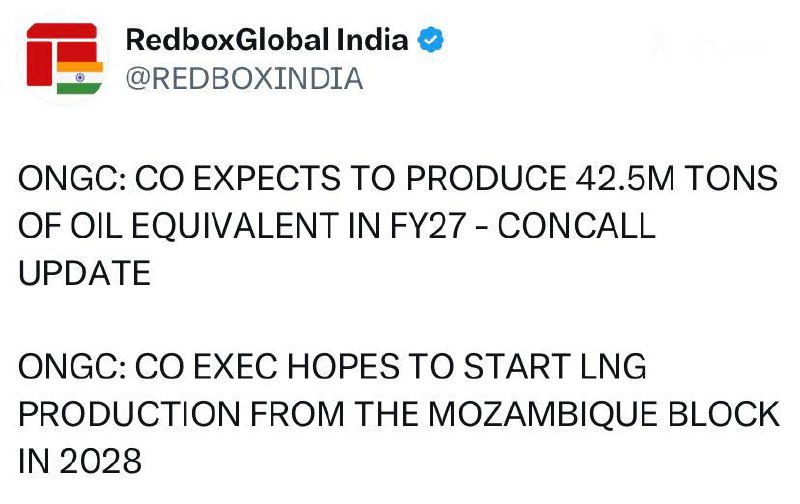Click the word BLOCK

(730, 414)
